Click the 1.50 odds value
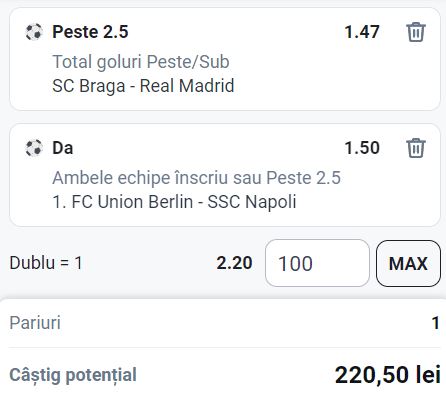Viewport: 446px width, 397px height. click(x=362, y=148)
